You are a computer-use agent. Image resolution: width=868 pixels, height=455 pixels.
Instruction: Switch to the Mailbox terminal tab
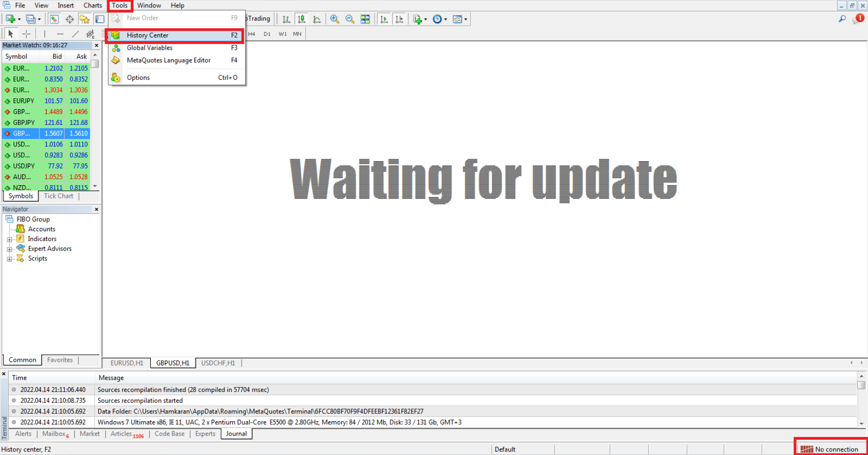click(55, 434)
